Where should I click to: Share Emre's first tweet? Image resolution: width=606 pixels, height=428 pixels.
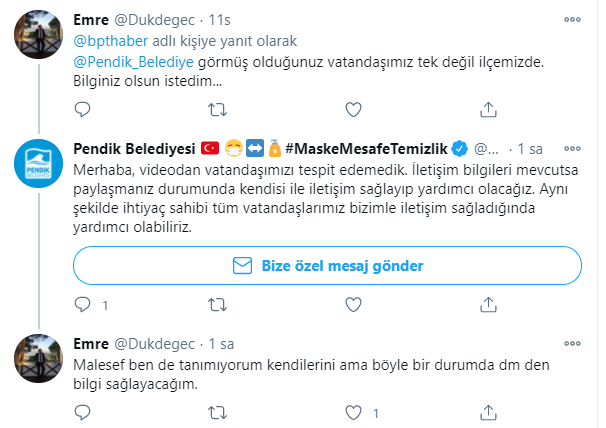coord(487,107)
